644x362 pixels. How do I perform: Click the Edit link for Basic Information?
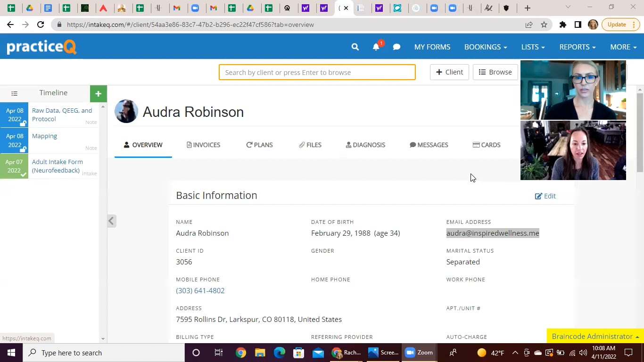click(545, 196)
